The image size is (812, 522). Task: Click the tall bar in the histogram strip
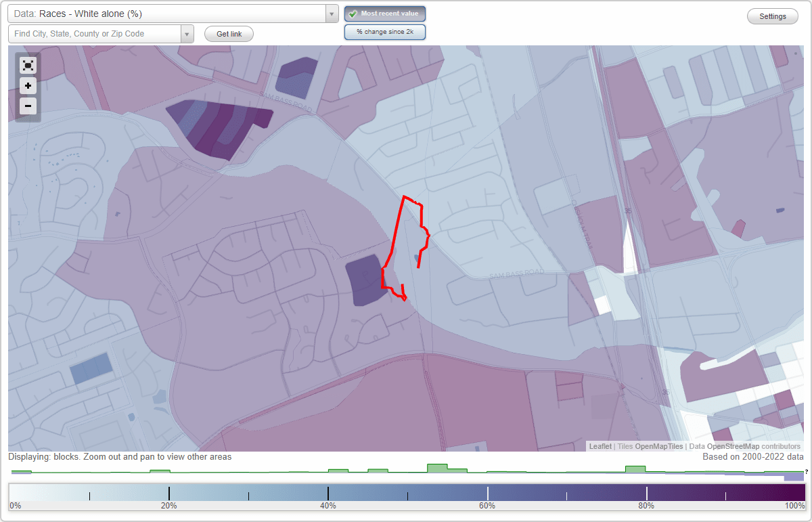tap(437, 468)
